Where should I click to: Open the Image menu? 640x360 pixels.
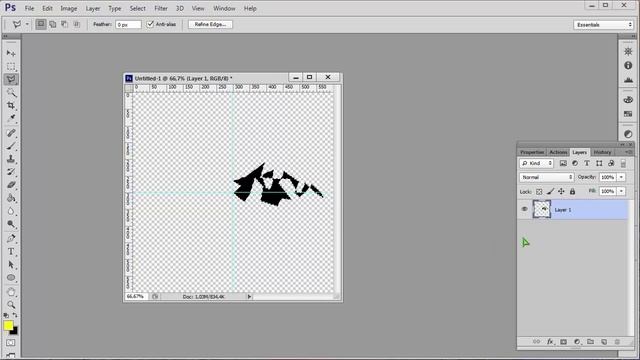coord(69,8)
